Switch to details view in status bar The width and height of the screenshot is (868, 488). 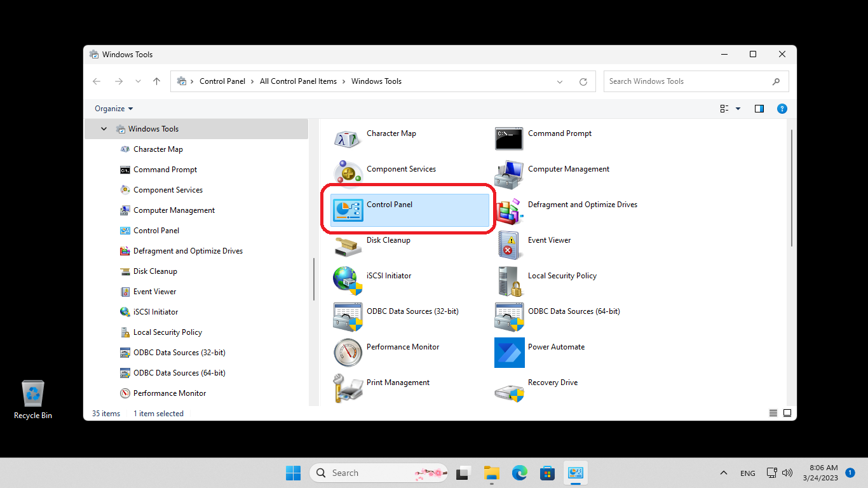tap(773, 413)
